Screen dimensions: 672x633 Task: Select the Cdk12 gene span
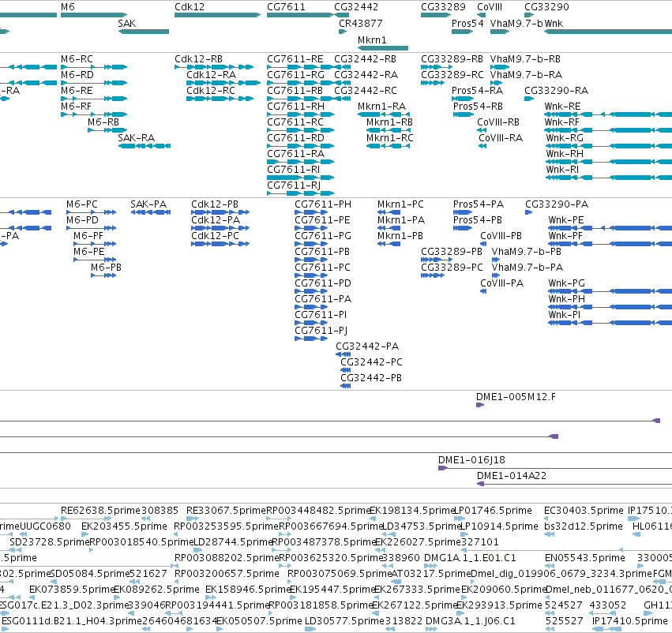coord(217,15)
